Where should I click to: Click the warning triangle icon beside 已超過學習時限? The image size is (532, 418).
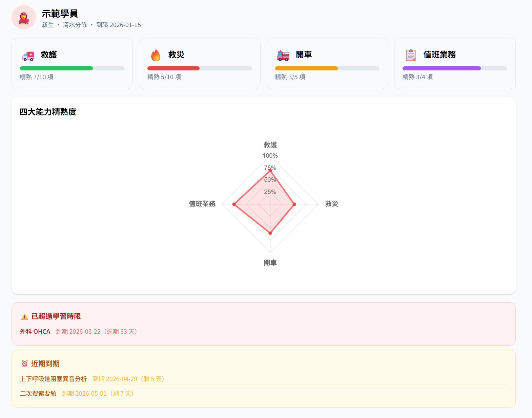(x=24, y=317)
